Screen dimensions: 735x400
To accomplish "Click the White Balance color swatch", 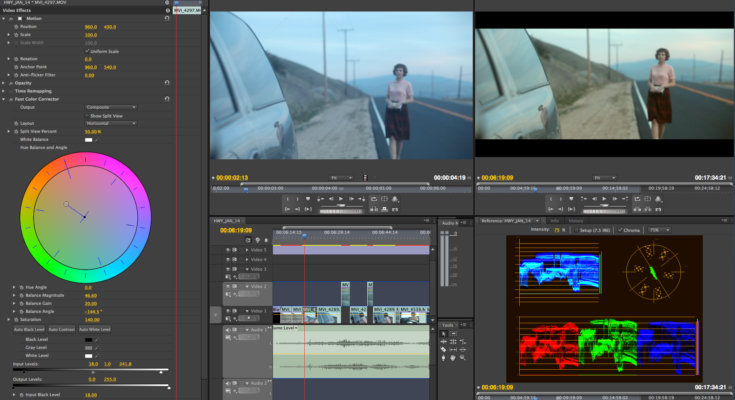I will coord(89,140).
